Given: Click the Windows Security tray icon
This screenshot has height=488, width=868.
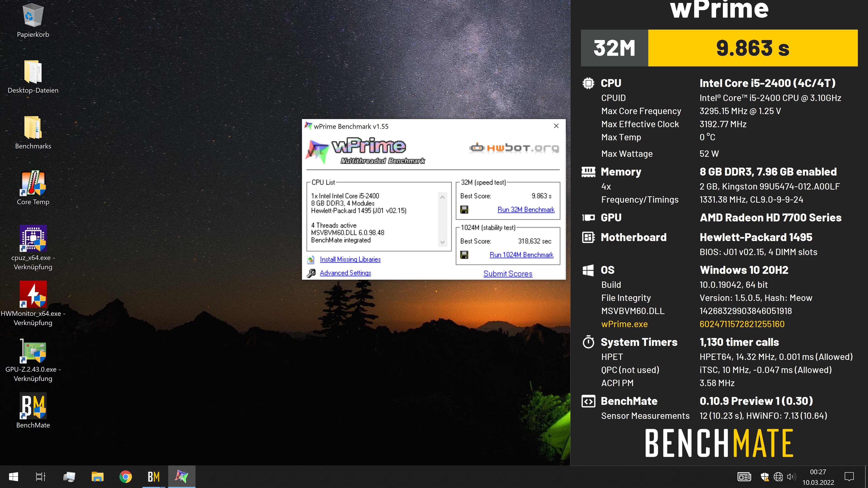Looking at the screenshot, I should (x=764, y=477).
